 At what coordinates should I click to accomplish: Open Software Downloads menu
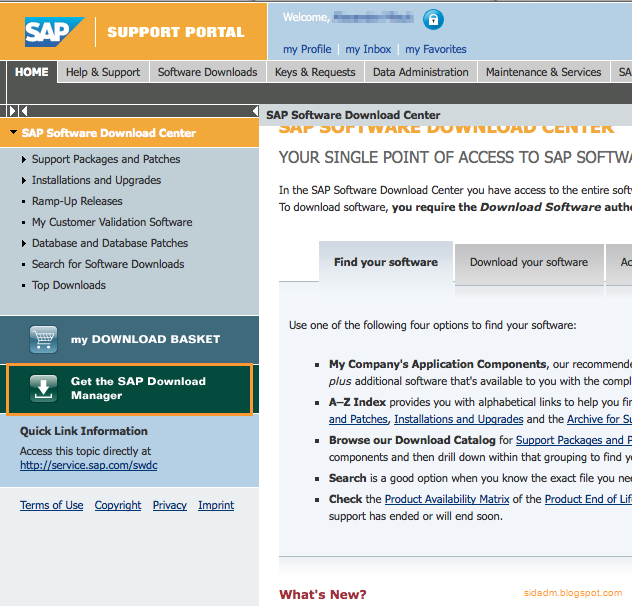(x=208, y=72)
